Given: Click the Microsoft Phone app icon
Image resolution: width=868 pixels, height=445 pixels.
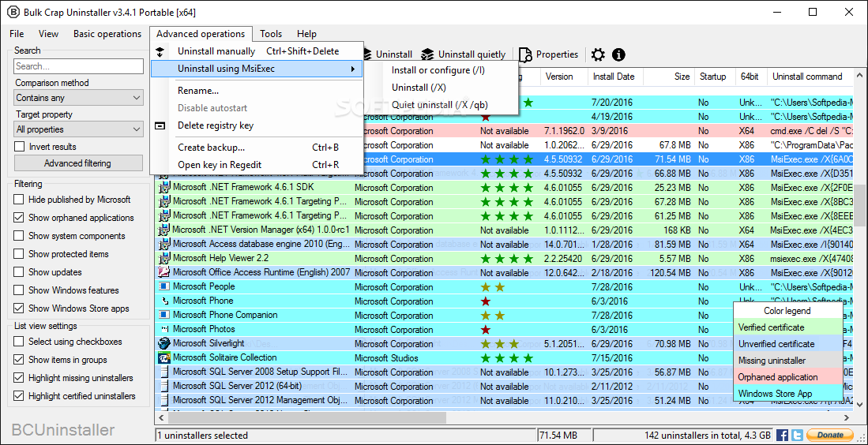Looking at the screenshot, I should (x=163, y=301).
